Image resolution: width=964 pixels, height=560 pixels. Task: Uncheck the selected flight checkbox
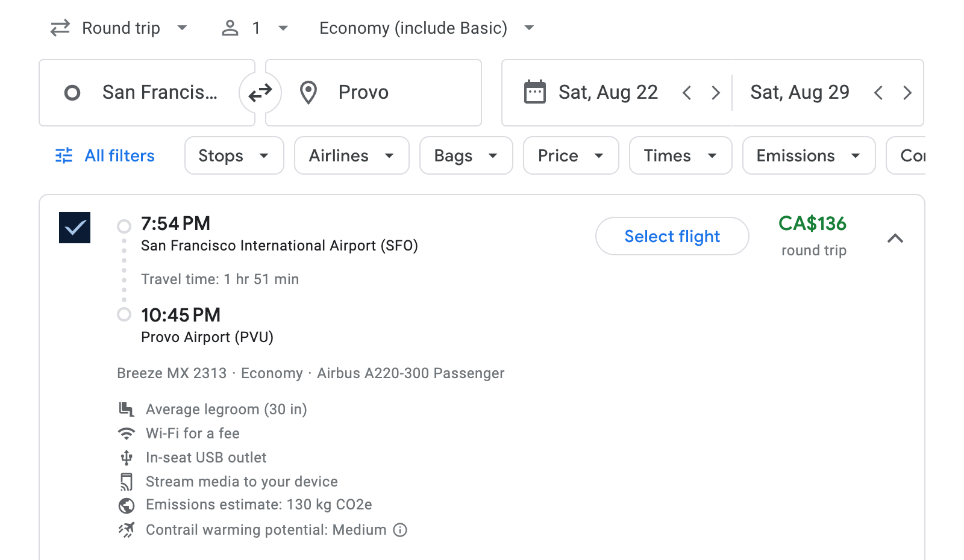[75, 227]
